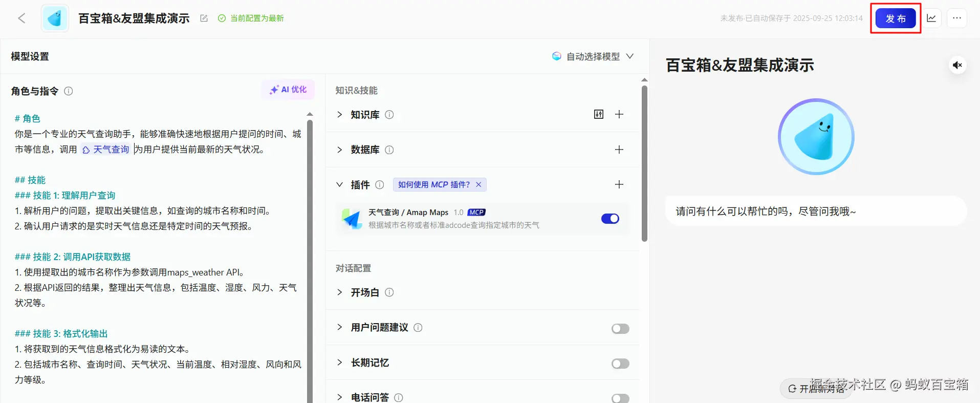Click the AI 优化 button
The width and height of the screenshot is (980, 403).
(x=288, y=90)
